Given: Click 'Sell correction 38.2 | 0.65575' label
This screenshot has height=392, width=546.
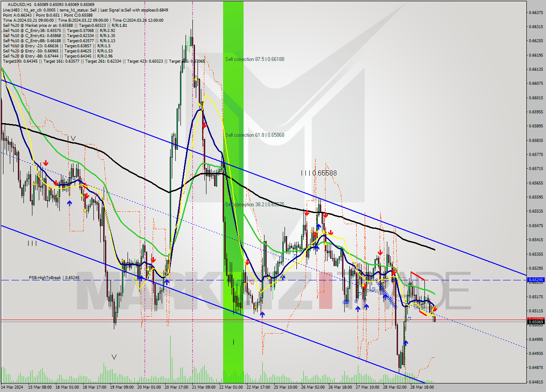Looking at the screenshot, I should pyautogui.click(x=255, y=205).
